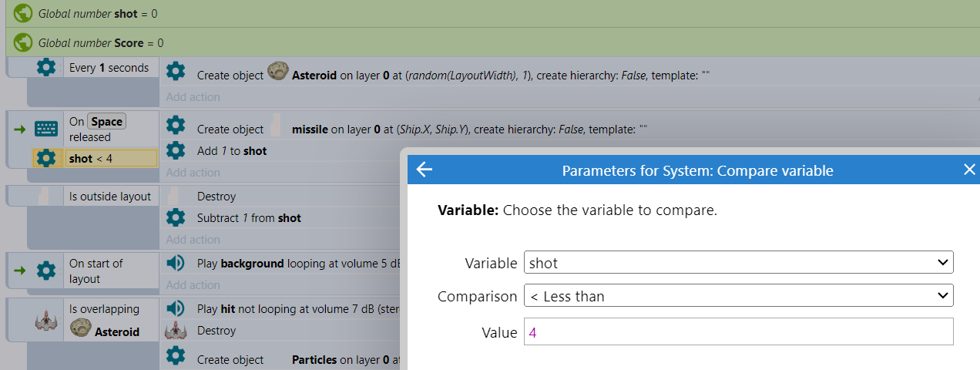Click the globe icon for global variable shot
980x370 pixels.
pyautogui.click(x=23, y=14)
